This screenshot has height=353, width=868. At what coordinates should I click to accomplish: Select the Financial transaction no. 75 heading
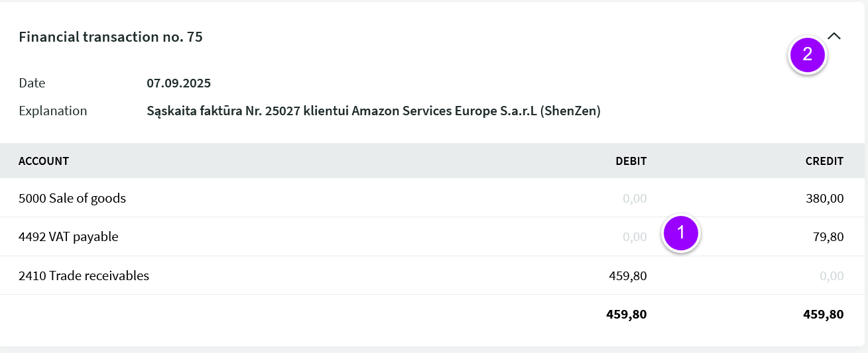click(x=111, y=37)
